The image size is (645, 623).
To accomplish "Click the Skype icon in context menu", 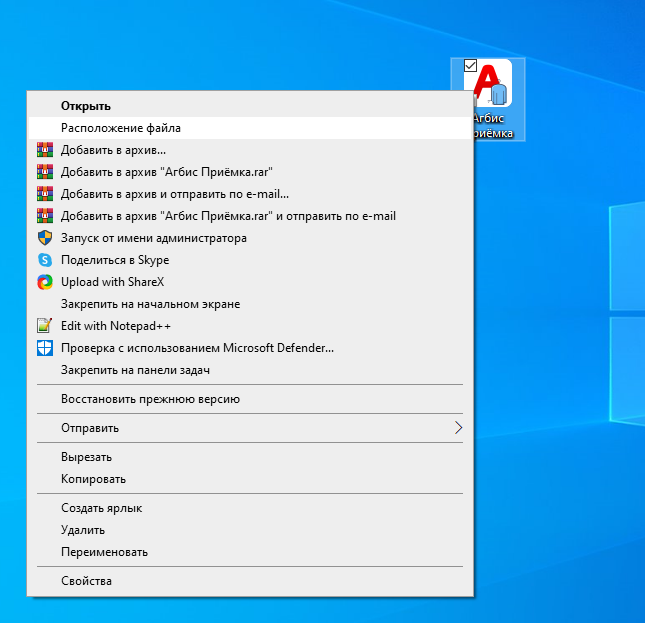I will click(44, 260).
